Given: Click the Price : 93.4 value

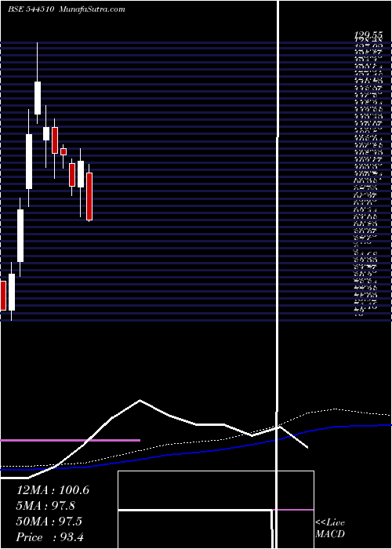Looking at the screenshot, I should click(x=50, y=536).
